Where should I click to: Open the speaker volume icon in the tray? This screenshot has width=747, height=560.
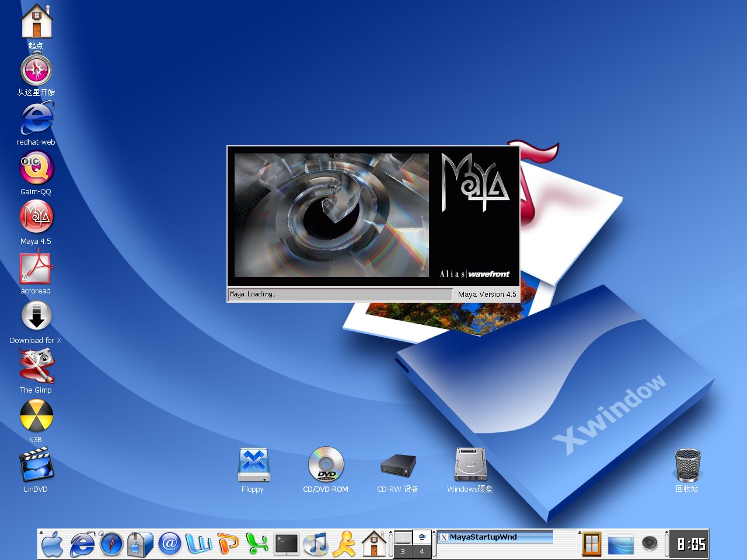(x=650, y=544)
